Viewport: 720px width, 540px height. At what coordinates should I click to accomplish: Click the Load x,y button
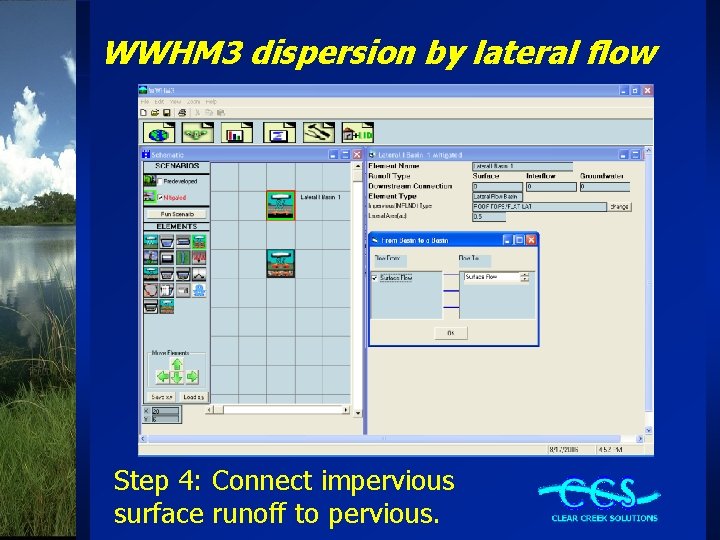193,397
